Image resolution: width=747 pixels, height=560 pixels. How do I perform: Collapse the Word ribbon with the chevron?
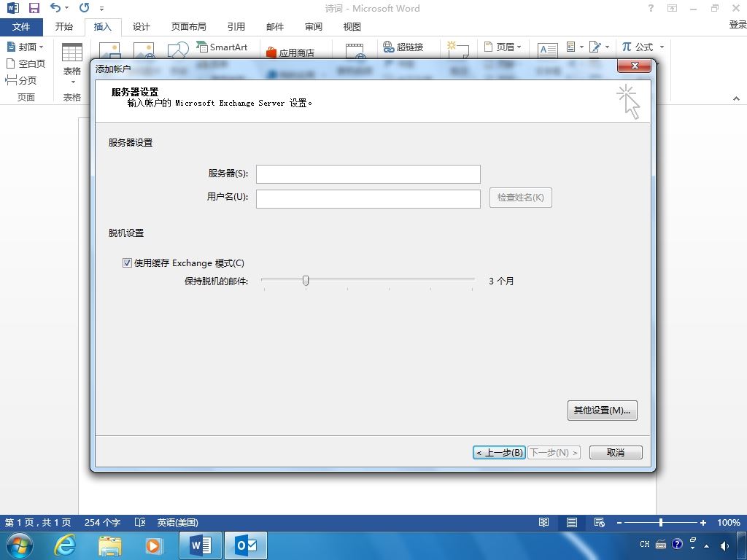tap(736, 98)
